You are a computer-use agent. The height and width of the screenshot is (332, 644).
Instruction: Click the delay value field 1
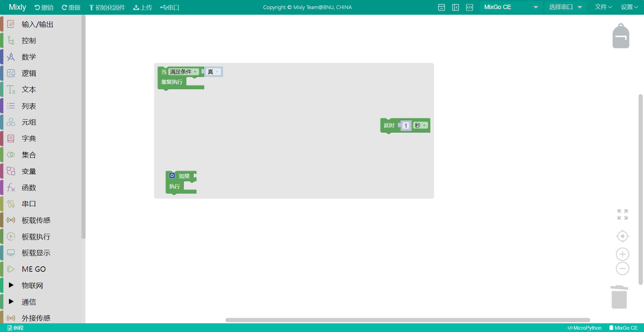coord(406,126)
